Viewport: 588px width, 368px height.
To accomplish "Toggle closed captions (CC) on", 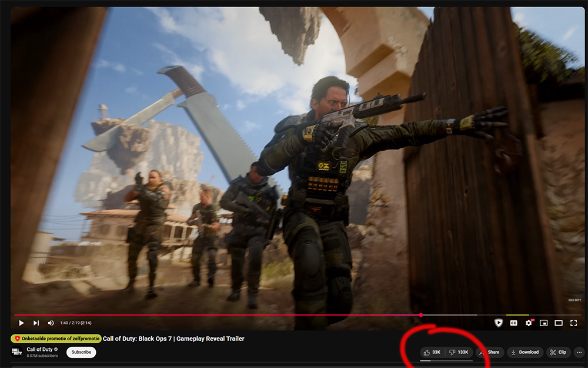I will tap(513, 323).
